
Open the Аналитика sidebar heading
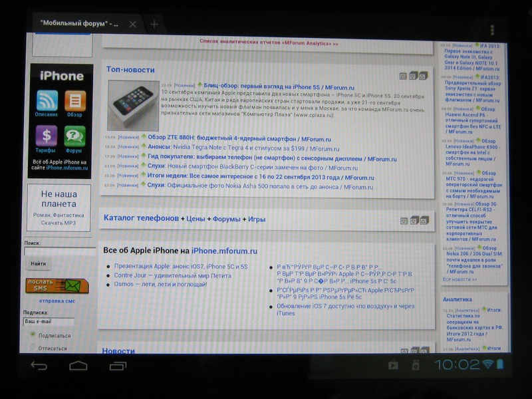(458, 300)
